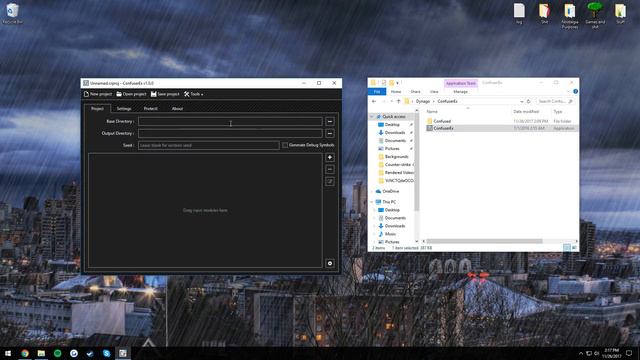Image resolution: width=640 pixels, height=360 pixels.
Task: Collapse the This PC tree node
Action: tap(372, 202)
